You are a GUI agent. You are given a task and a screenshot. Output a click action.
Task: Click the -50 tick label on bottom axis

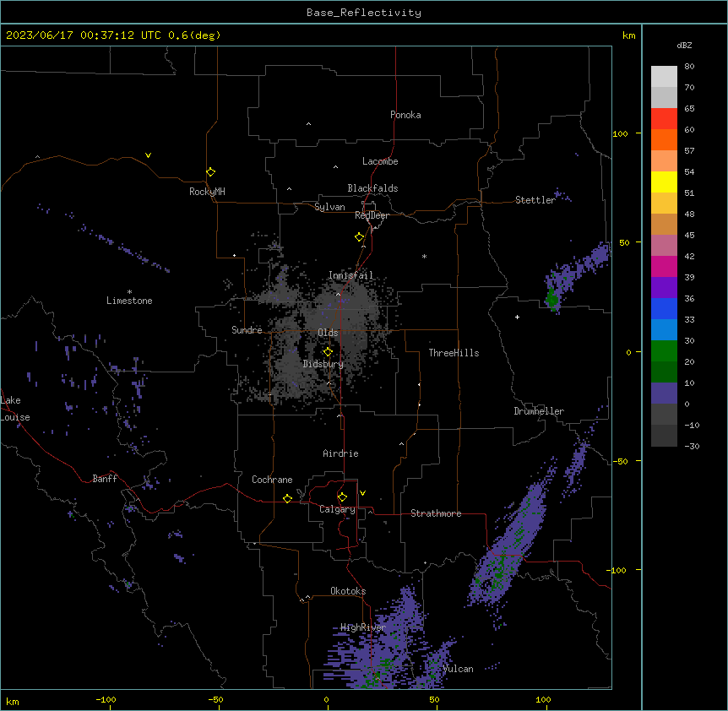(x=215, y=699)
